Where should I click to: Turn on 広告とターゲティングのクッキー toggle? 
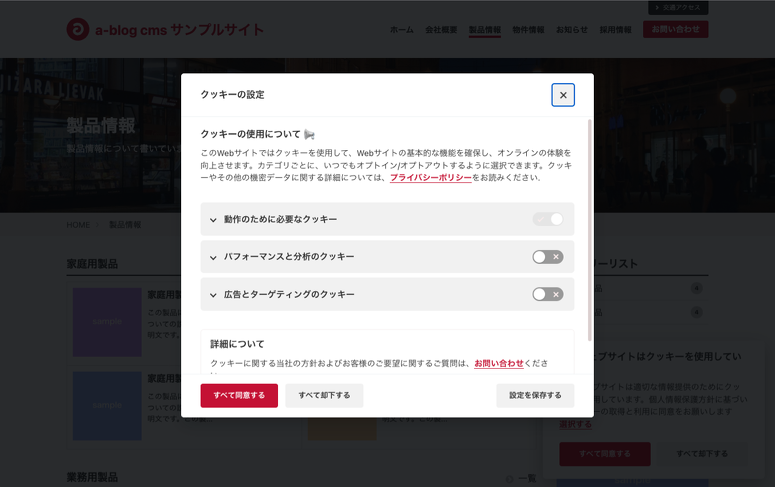[x=547, y=294]
